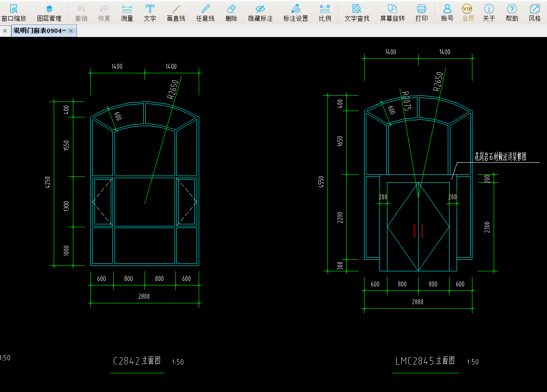Image resolution: width=547 pixels, height=392 pixels.
Task: Click the 2300 door height dimension
Action: pos(487,227)
